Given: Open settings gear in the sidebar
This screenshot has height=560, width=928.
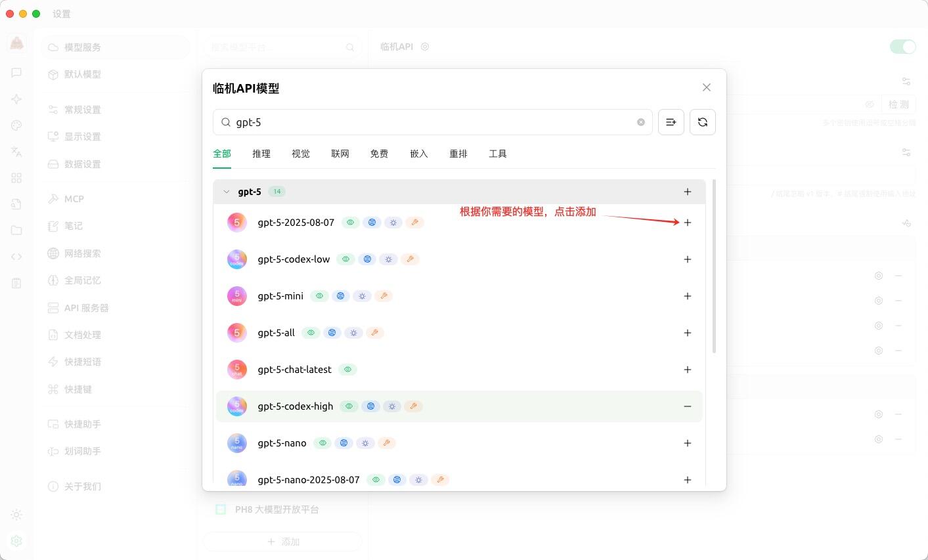Looking at the screenshot, I should 16,541.
